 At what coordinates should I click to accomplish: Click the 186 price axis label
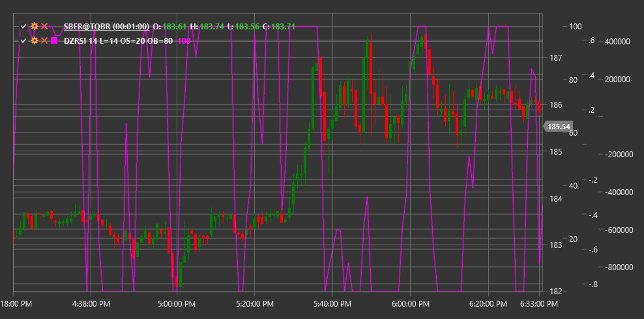(555, 105)
